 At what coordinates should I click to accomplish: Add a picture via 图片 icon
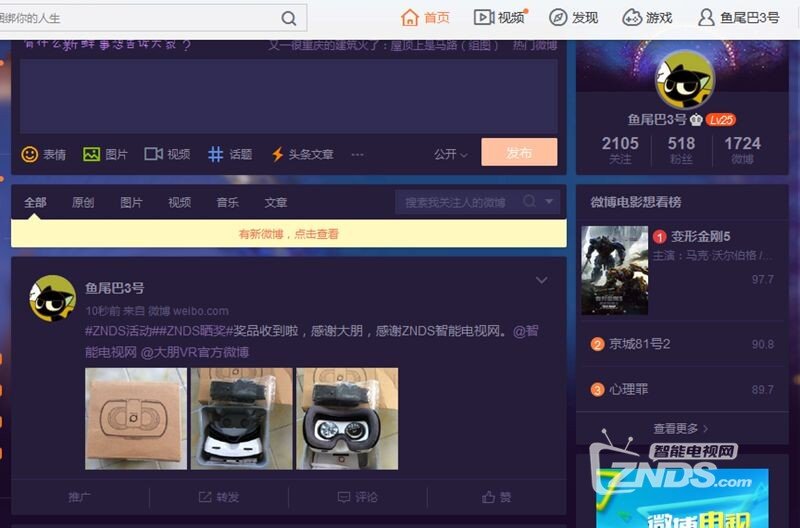91,154
